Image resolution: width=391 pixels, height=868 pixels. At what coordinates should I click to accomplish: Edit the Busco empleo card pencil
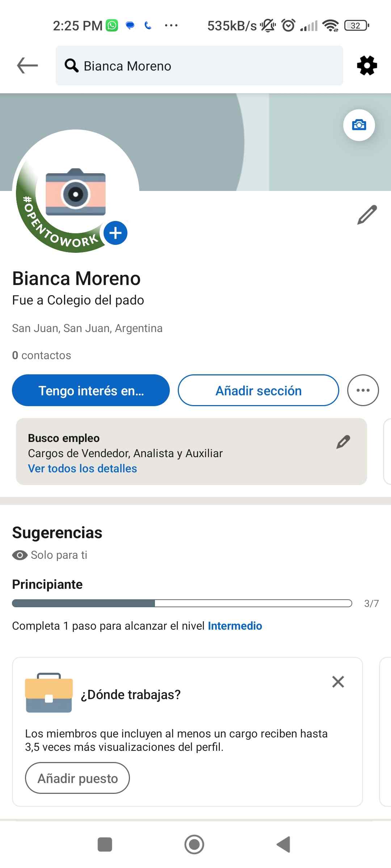(x=343, y=442)
